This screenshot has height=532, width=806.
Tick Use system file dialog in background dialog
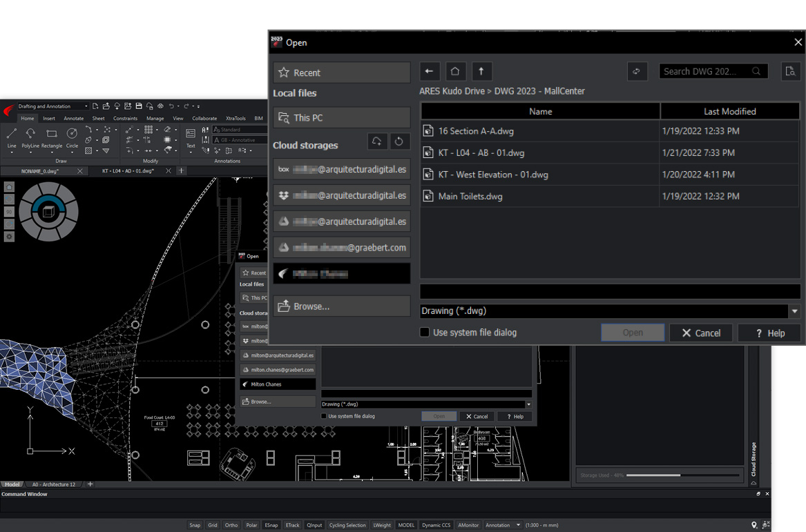(x=324, y=417)
